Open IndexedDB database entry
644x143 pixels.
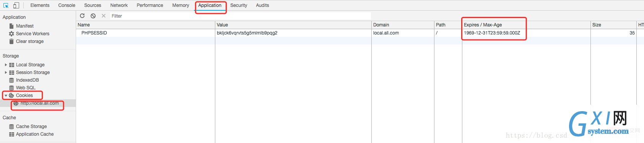(x=24, y=80)
